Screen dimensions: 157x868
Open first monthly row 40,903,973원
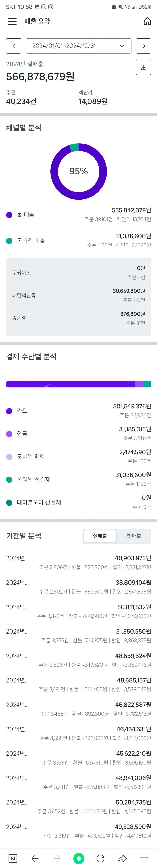click(78, 562)
